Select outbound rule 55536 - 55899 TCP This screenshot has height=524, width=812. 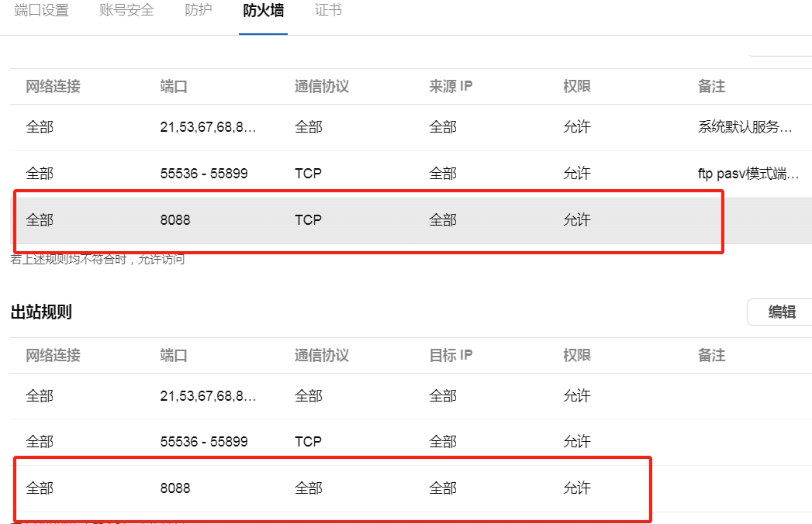(411, 442)
